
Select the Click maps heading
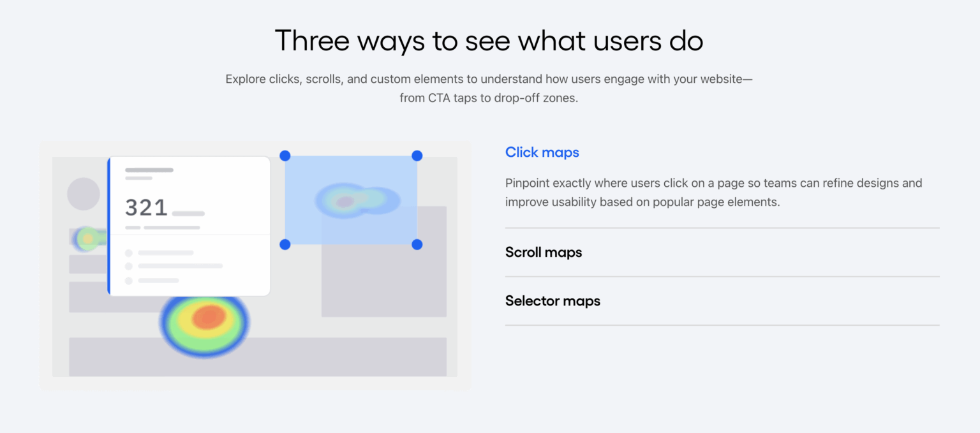tap(542, 152)
